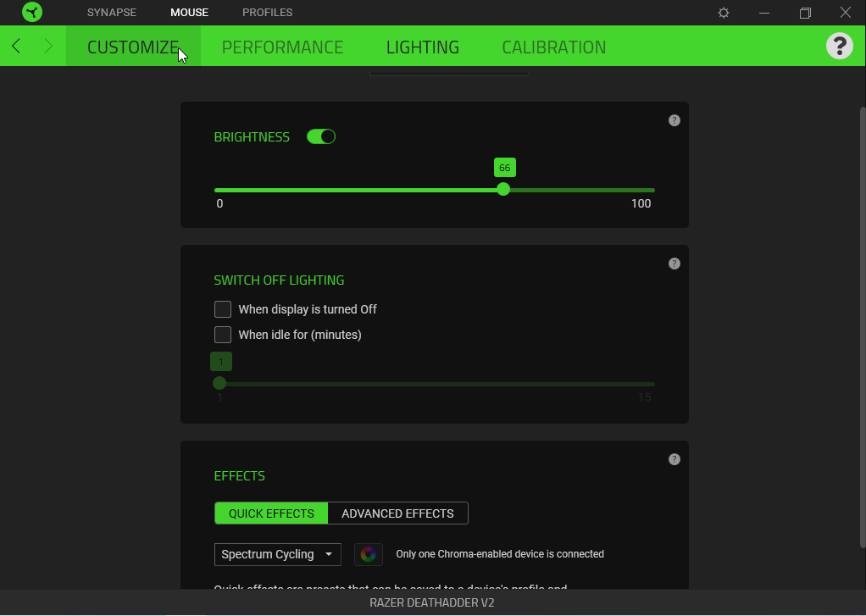Open the Chroma color wheel icon
Image resolution: width=866 pixels, height=616 pixels.
[x=369, y=554]
